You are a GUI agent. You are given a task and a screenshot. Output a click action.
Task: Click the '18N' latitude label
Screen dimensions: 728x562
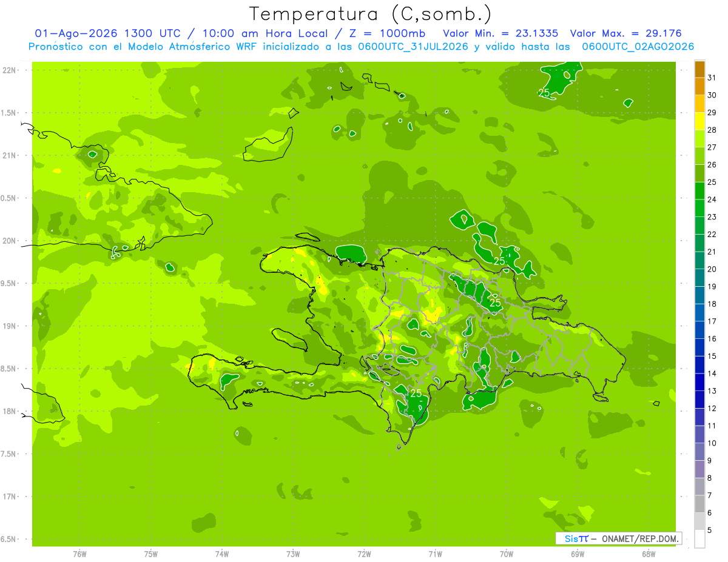tap(9, 411)
